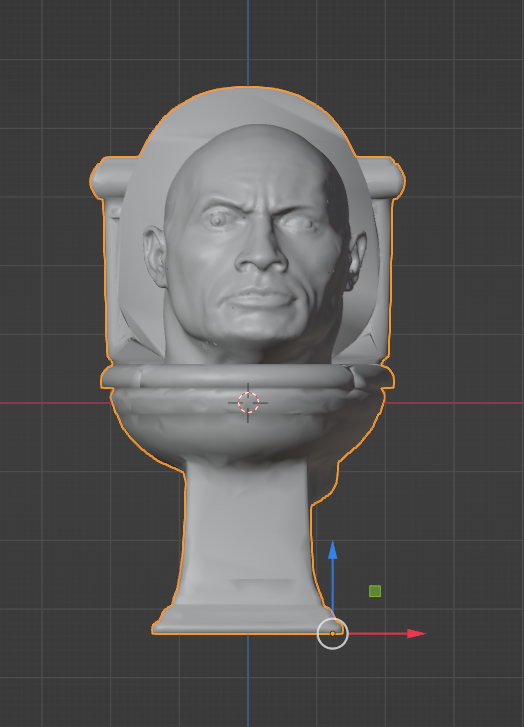Image resolution: width=524 pixels, height=727 pixels.
Task: Select the toilet head model by its face
Action: pos(255,246)
